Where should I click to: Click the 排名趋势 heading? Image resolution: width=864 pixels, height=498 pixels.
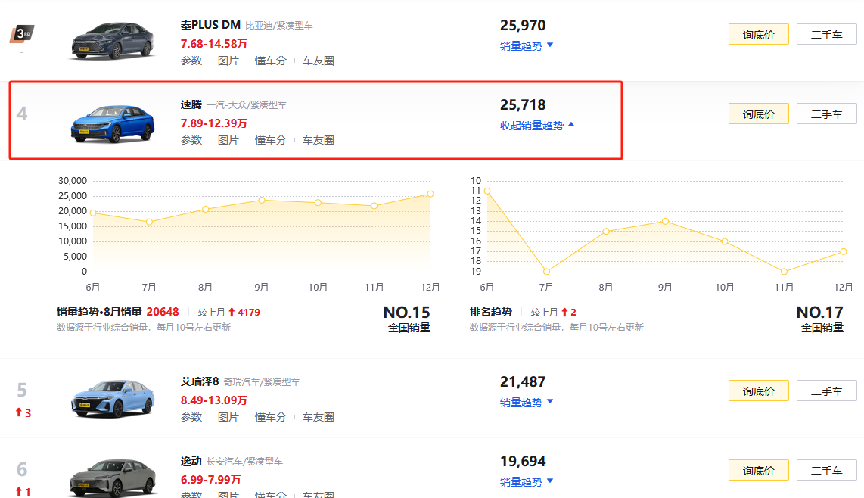tap(490, 312)
